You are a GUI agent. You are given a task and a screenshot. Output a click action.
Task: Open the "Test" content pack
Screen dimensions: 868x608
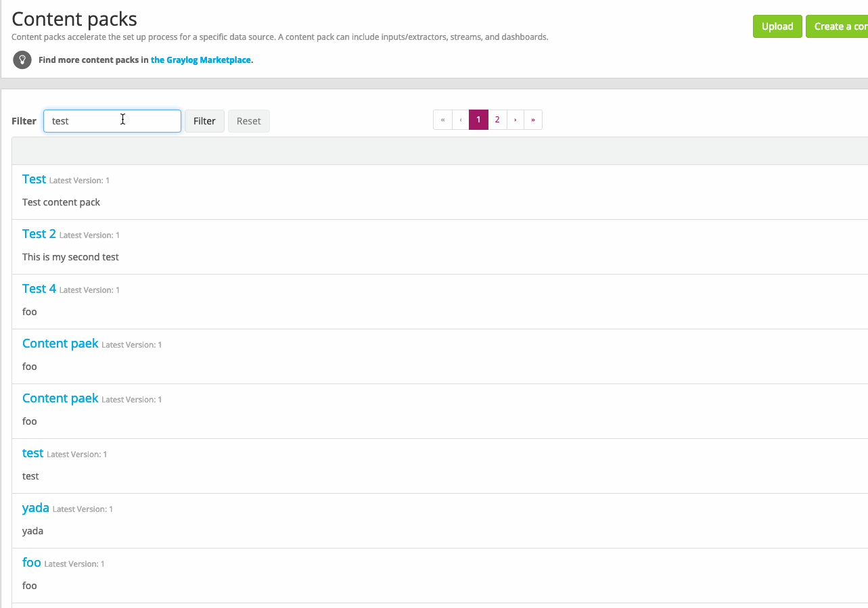pos(34,179)
